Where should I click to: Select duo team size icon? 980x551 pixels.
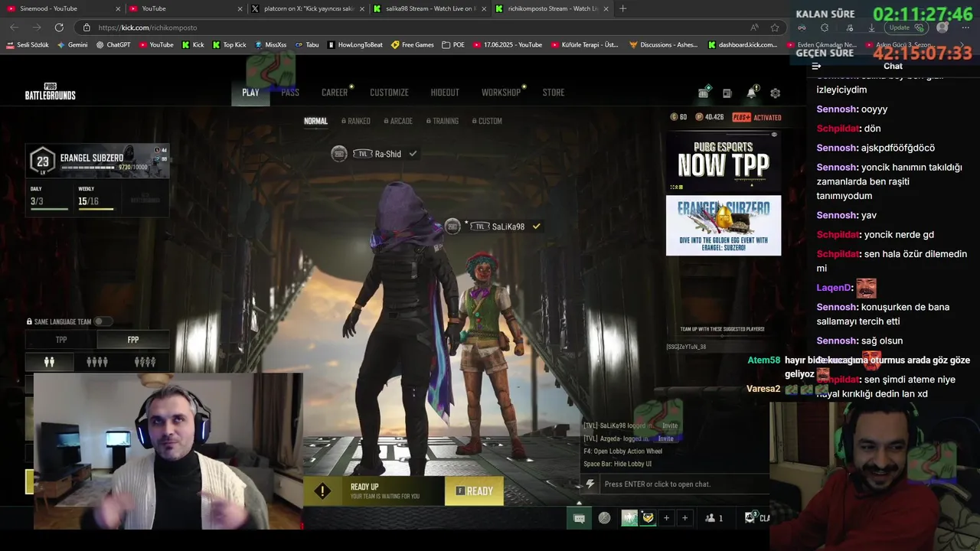point(49,362)
